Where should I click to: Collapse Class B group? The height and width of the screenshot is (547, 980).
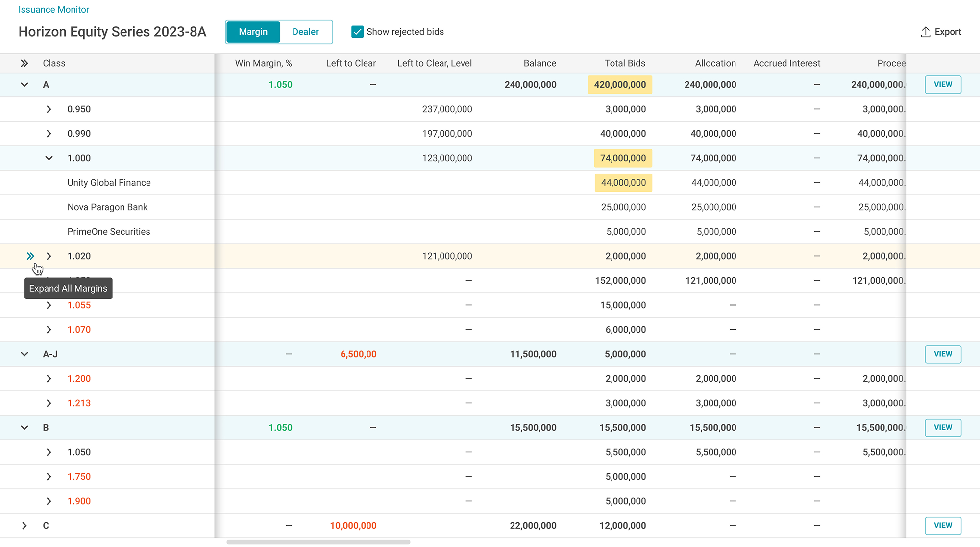pyautogui.click(x=24, y=428)
